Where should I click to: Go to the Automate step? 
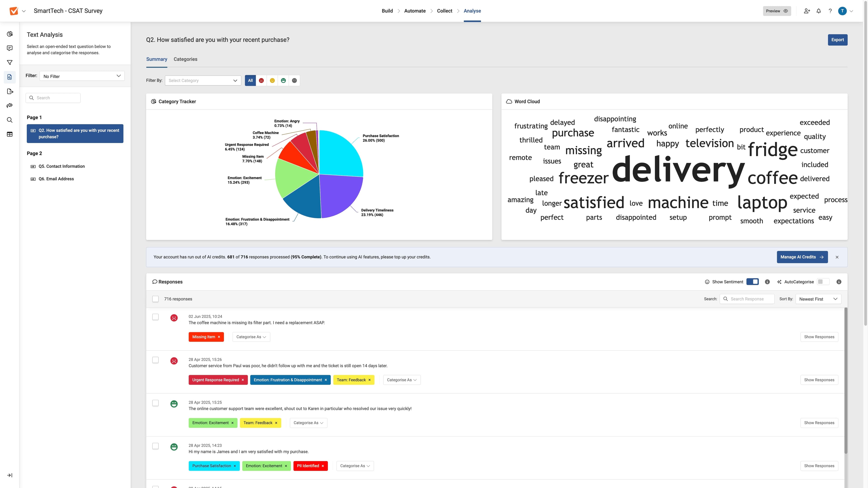point(415,11)
